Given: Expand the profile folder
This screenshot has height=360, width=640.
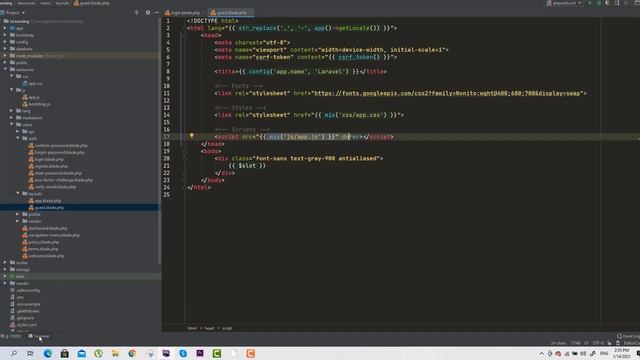Looking at the screenshot, I should tap(18, 214).
